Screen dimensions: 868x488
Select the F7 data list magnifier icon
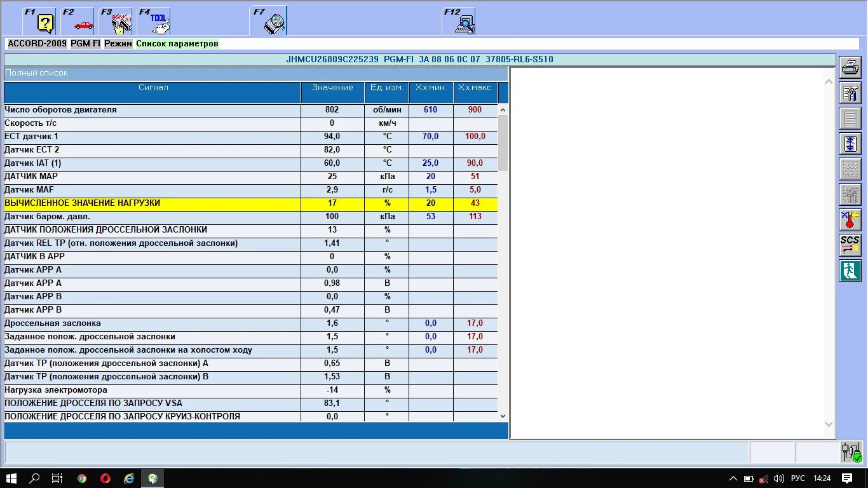click(x=269, y=21)
